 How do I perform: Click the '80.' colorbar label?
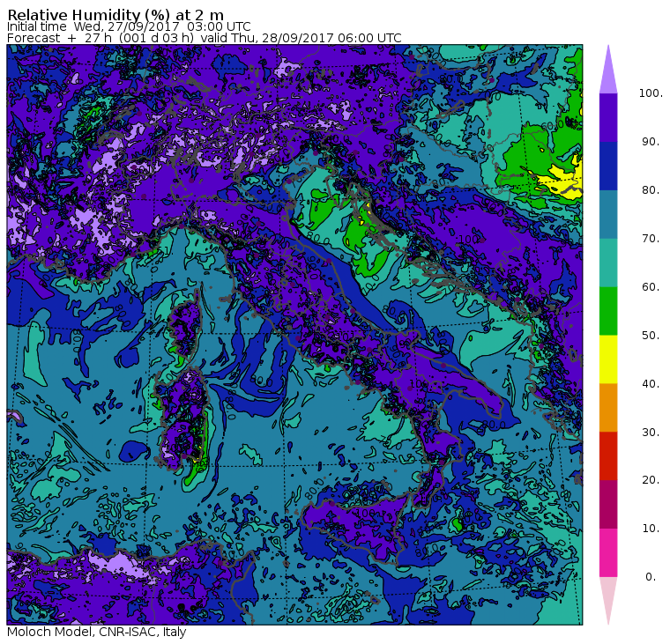[651, 190]
